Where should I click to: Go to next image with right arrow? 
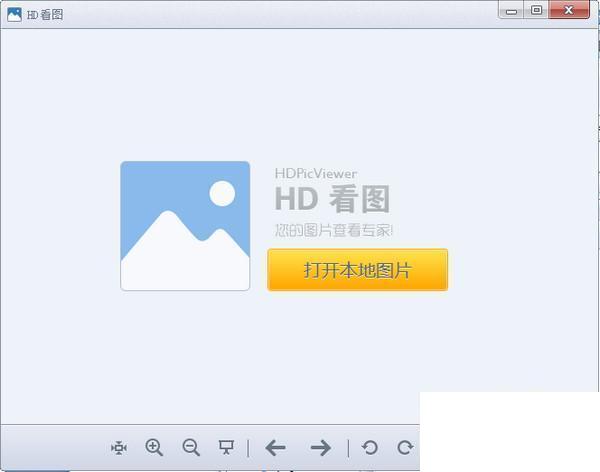(x=321, y=448)
